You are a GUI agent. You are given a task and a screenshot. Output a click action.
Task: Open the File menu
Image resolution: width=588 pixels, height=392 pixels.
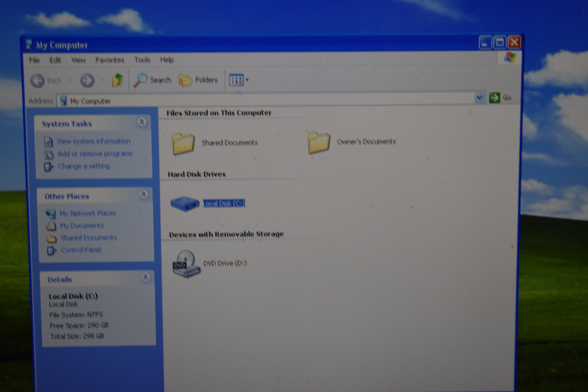pyautogui.click(x=34, y=60)
